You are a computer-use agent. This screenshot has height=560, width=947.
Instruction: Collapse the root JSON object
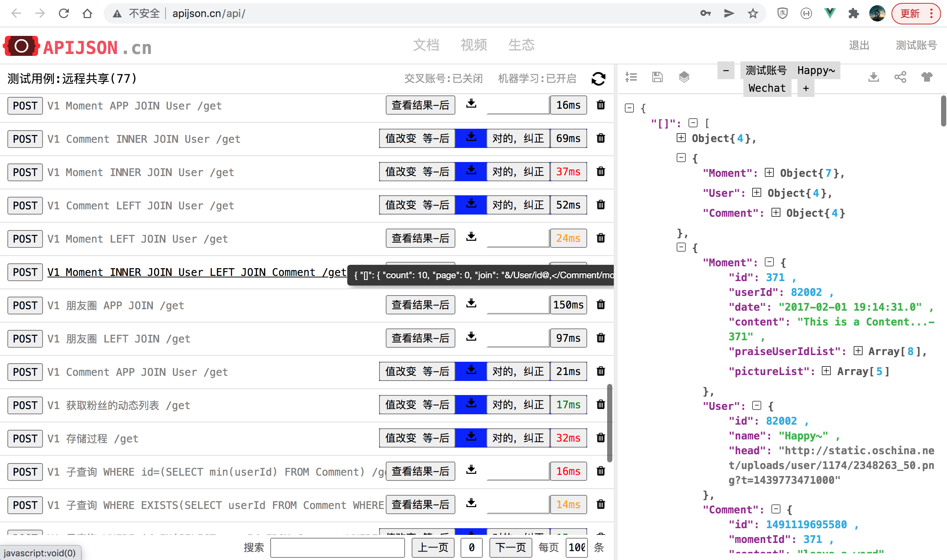pos(629,108)
